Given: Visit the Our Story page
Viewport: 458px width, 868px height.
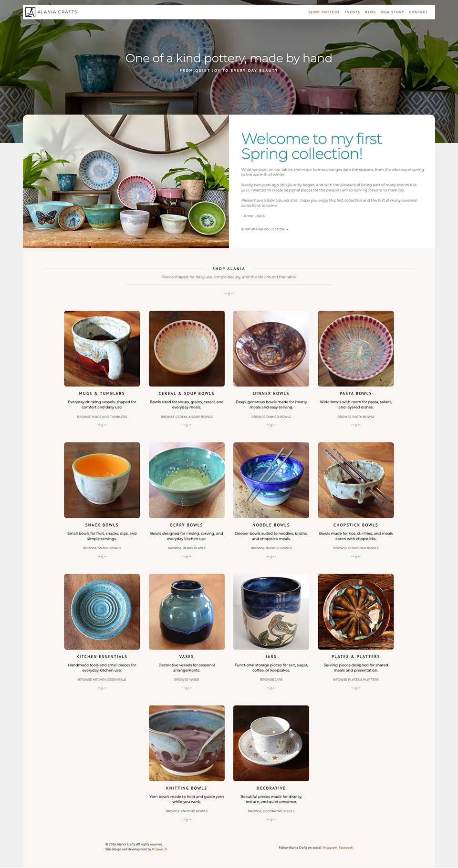Looking at the screenshot, I should coord(392,12).
